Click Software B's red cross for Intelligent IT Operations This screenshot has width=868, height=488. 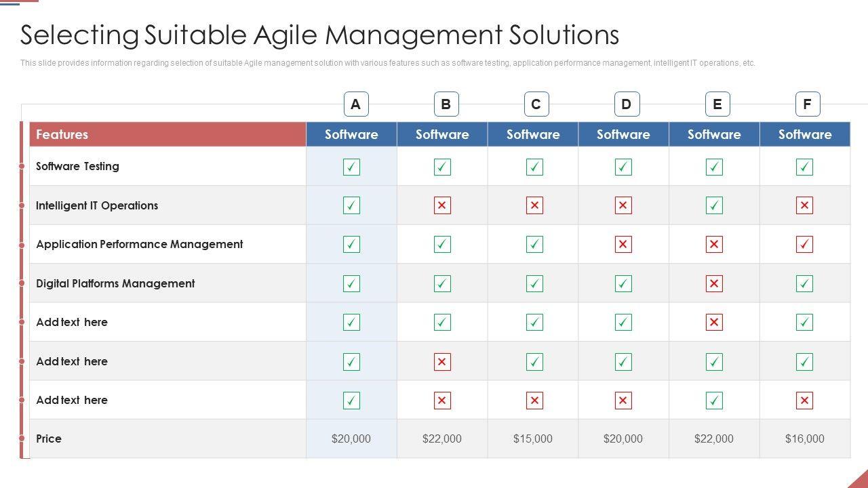442,205
